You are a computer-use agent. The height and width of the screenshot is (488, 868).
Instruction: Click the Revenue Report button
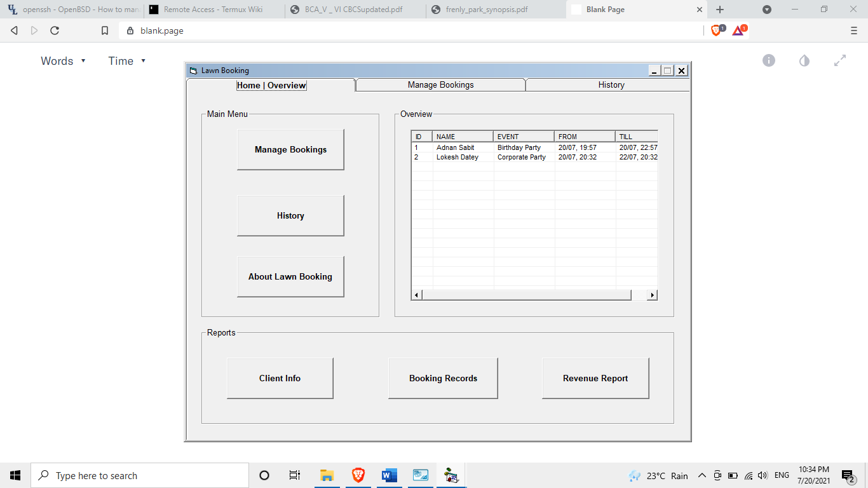(595, 378)
